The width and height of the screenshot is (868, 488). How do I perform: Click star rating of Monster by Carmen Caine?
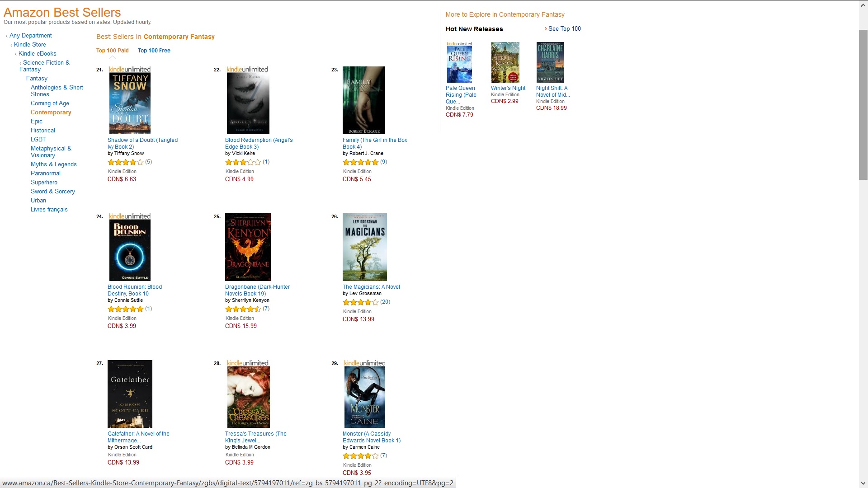(361, 456)
